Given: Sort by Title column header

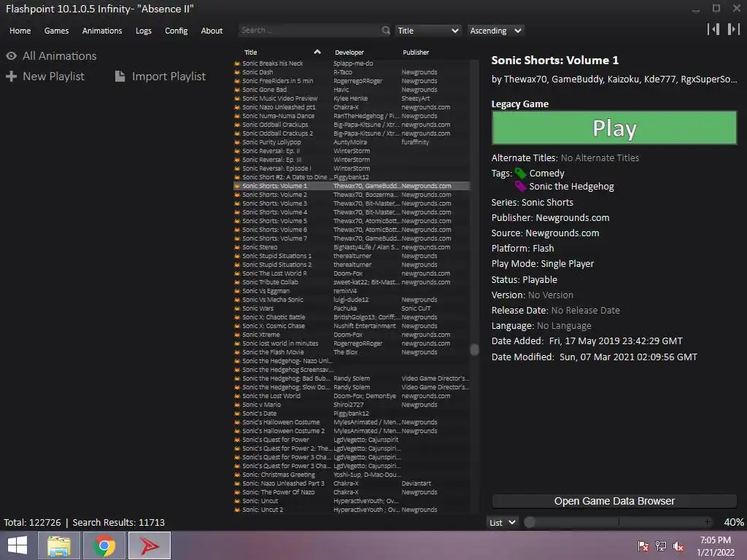Looking at the screenshot, I should point(251,52).
